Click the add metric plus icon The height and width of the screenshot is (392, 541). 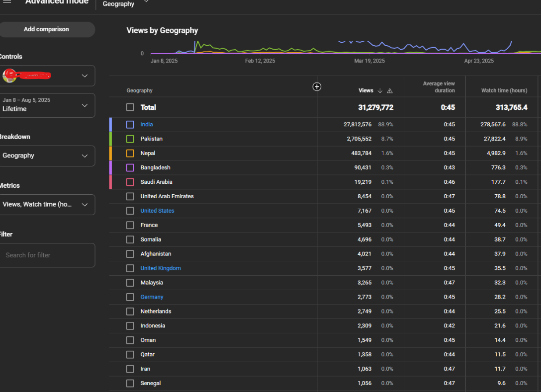pos(317,87)
